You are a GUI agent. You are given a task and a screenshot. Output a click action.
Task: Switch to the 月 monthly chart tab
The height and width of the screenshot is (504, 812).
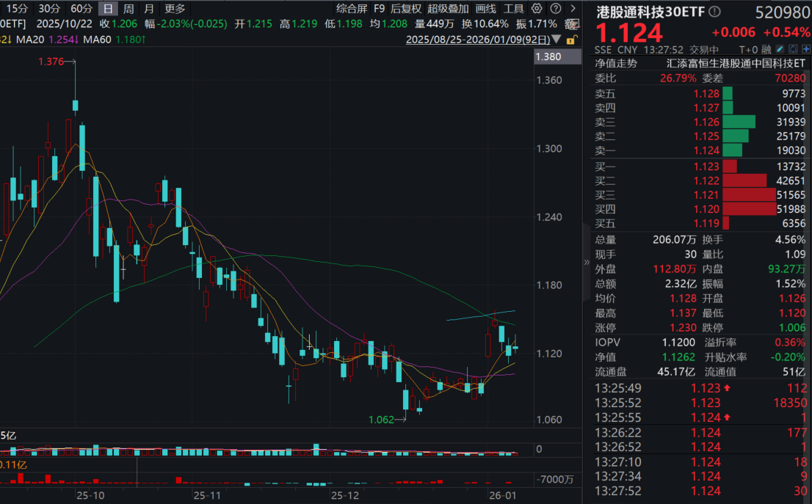(x=149, y=9)
